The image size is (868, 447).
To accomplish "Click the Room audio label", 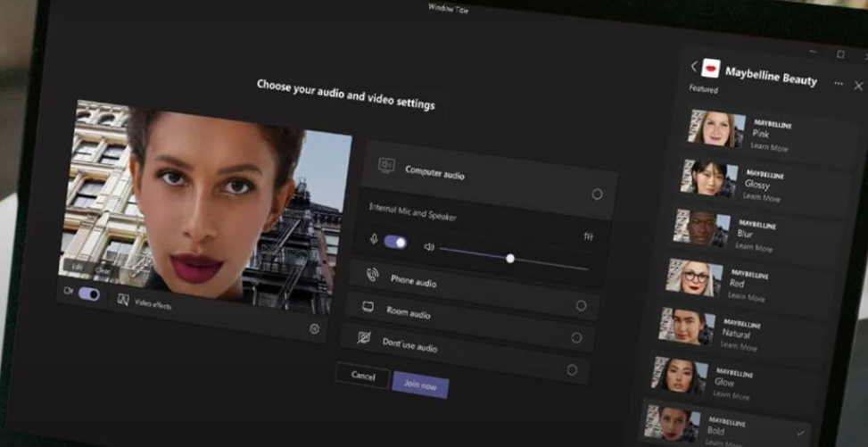I will [409, 312].
